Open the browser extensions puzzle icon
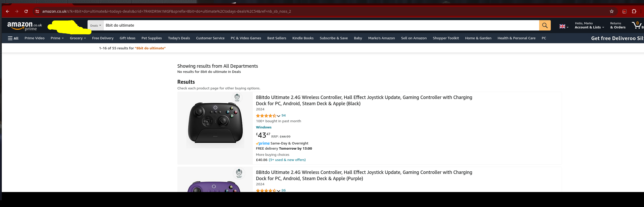 (634, 11)
